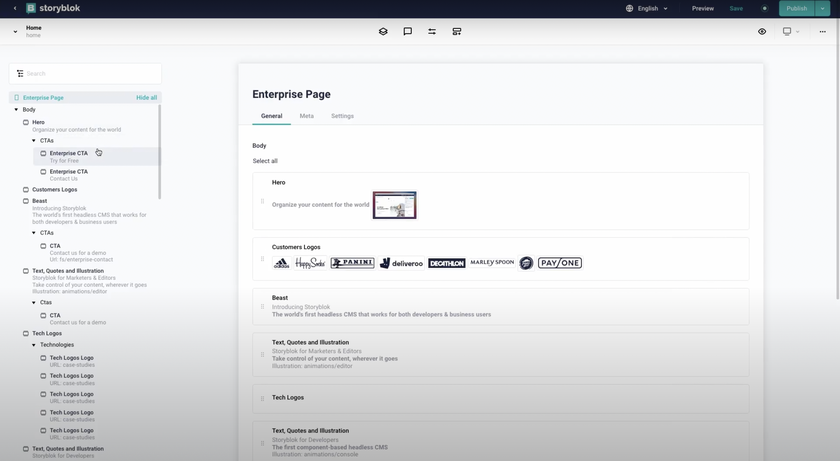Click the drag handle of the Beast card
This screenshot has width=840, height=461.
pyautogui.click(x=262, y=307)
